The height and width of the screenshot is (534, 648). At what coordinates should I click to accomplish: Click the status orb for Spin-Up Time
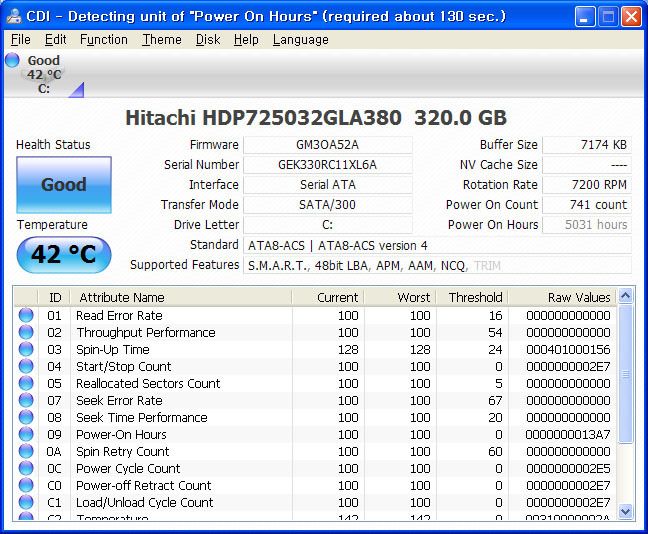[26, 349]
